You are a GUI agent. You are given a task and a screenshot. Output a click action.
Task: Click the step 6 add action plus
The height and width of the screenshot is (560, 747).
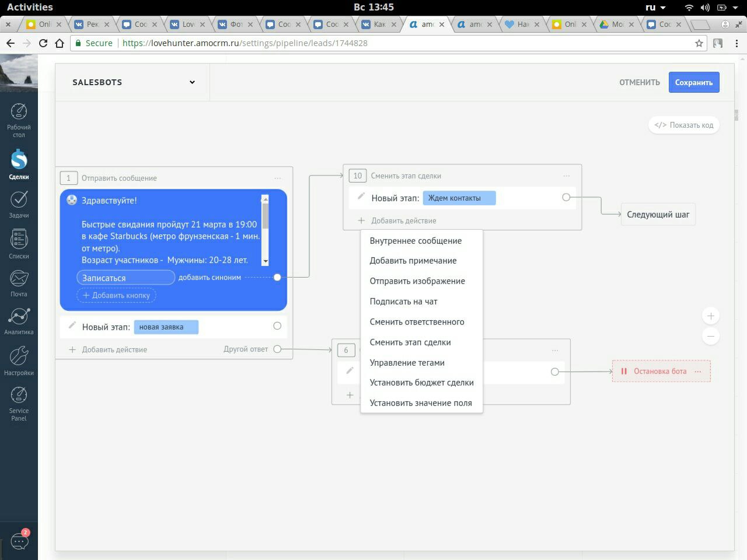(x=350, y=395)
